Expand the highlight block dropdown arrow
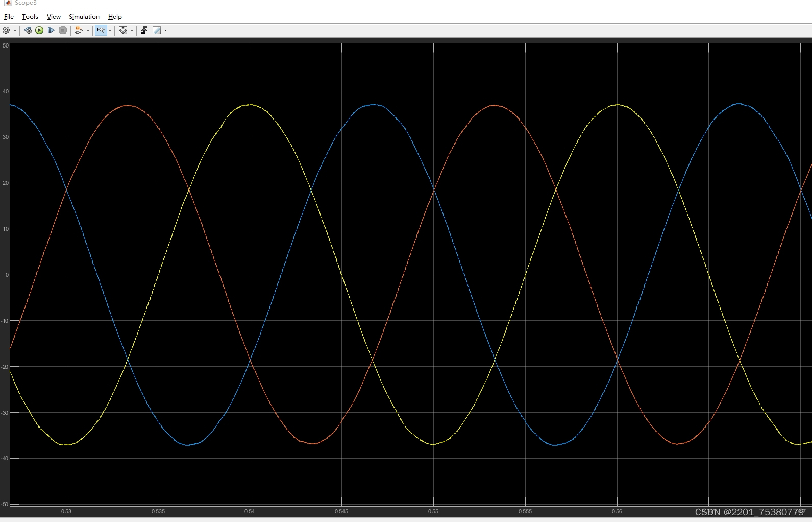This screenshot has height=522, width=812. (88, 31)
